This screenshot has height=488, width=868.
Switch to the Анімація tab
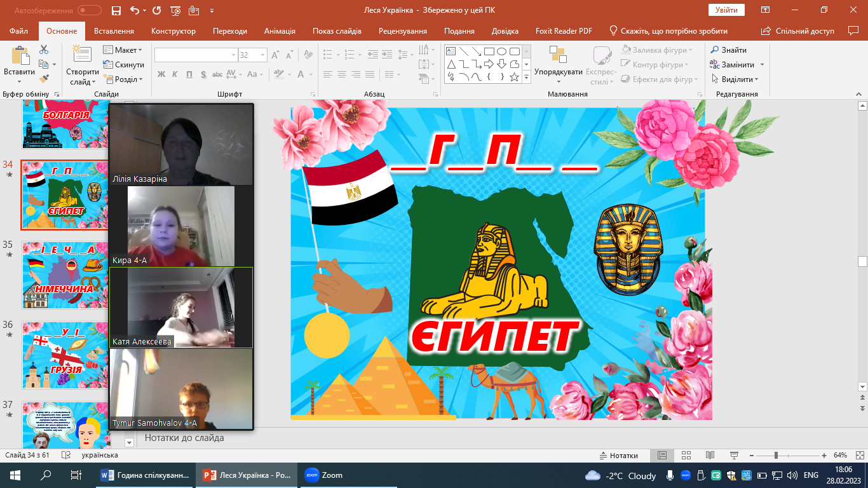point(280,31)
